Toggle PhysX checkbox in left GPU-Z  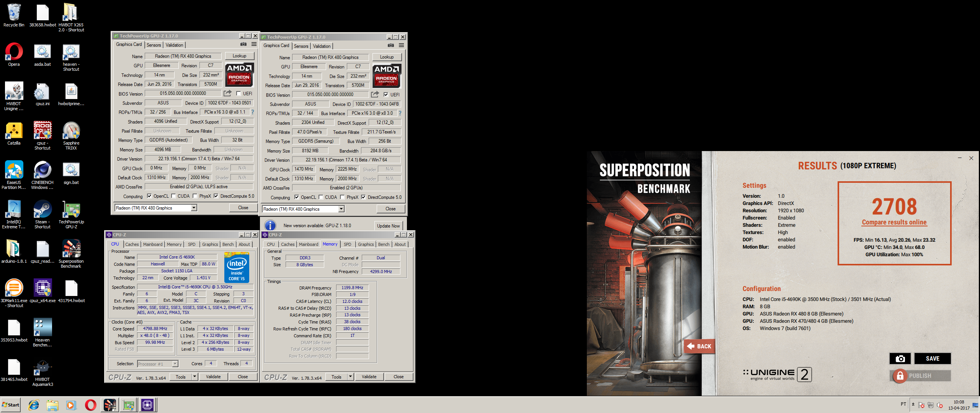point(195,196)
